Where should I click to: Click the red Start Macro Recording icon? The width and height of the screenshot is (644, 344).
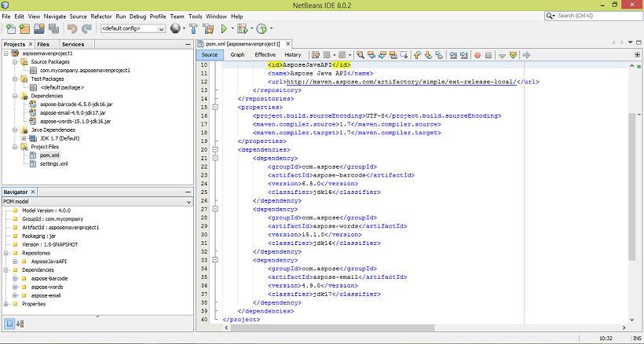pos(478,55)
